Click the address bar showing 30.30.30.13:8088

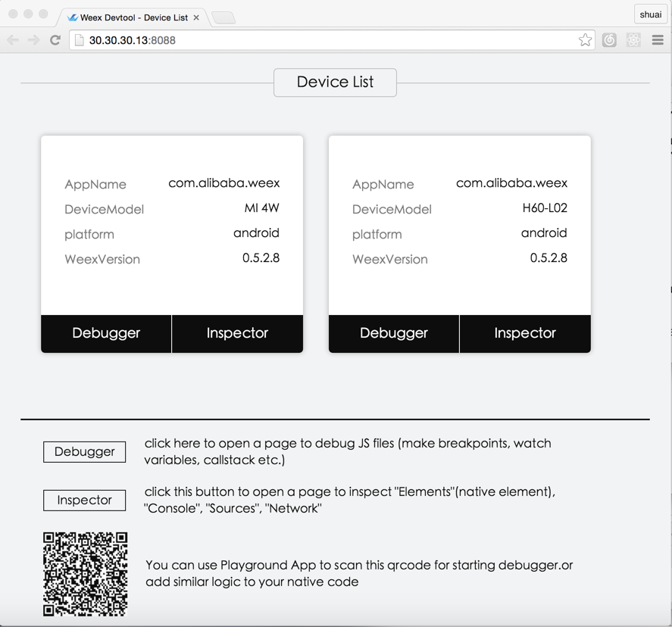(x=326, y=40)
